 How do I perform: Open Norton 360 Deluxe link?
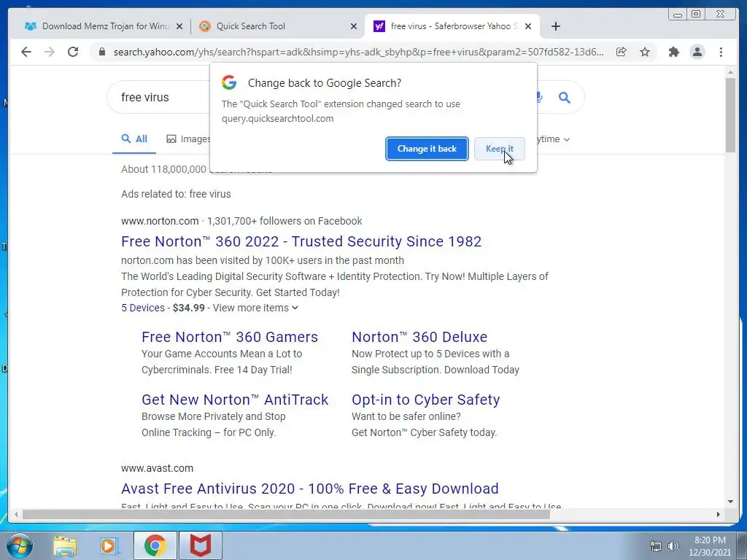419,337
